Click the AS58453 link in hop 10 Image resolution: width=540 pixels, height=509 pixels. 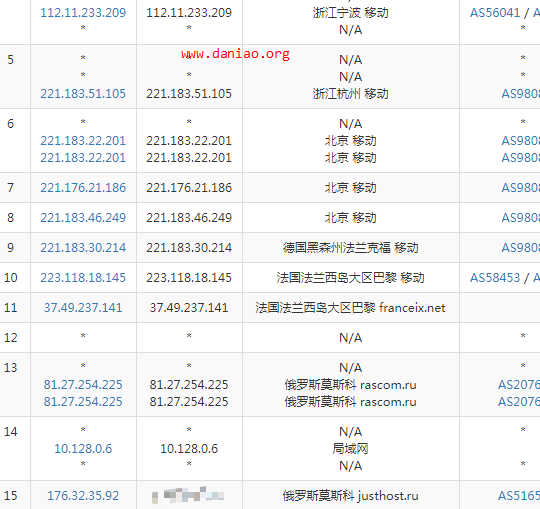pos(495,278)
